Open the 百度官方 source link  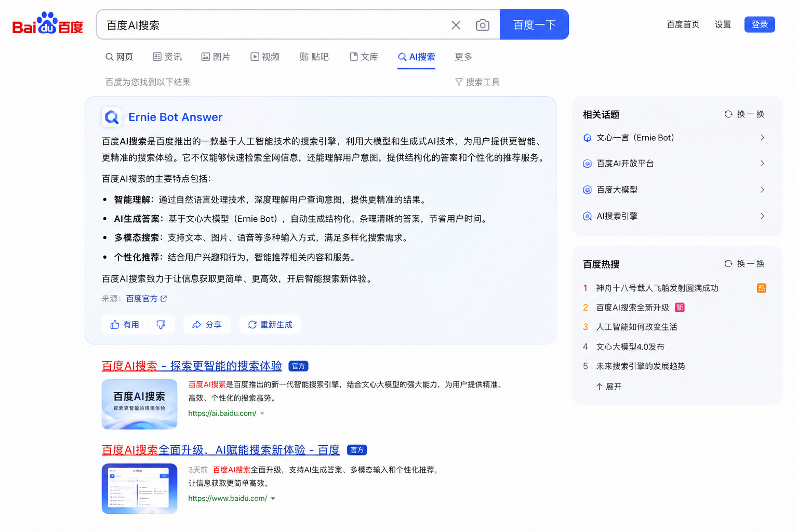point(147,299)
